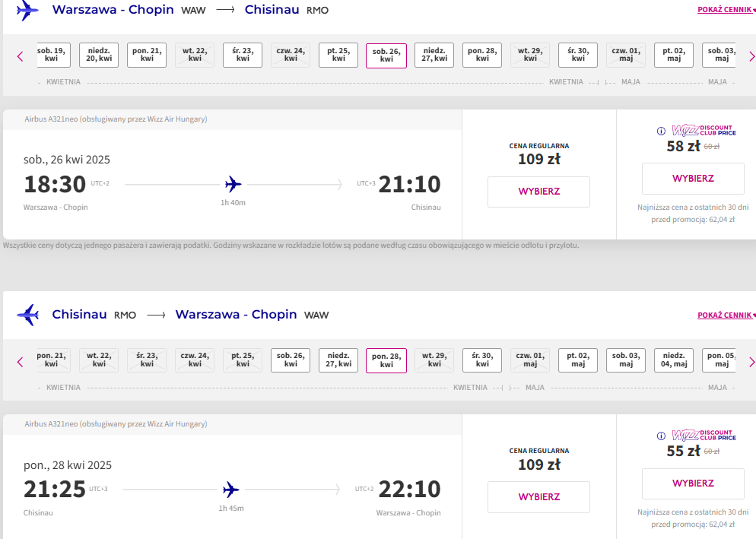Screen dimensions: 756x539
Task: Expand return Pokaż cennik price list
Action: [x=726, y=315]
